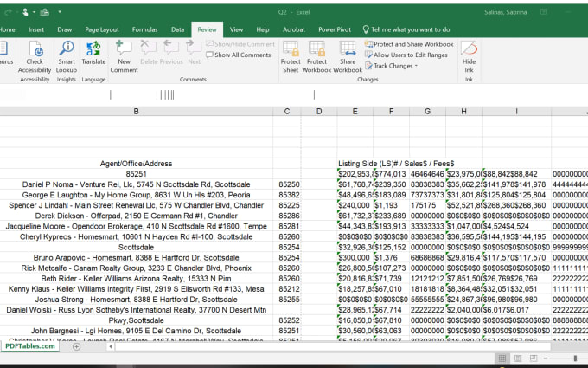Select column G header
588x368 pixels.
(427, 111)
